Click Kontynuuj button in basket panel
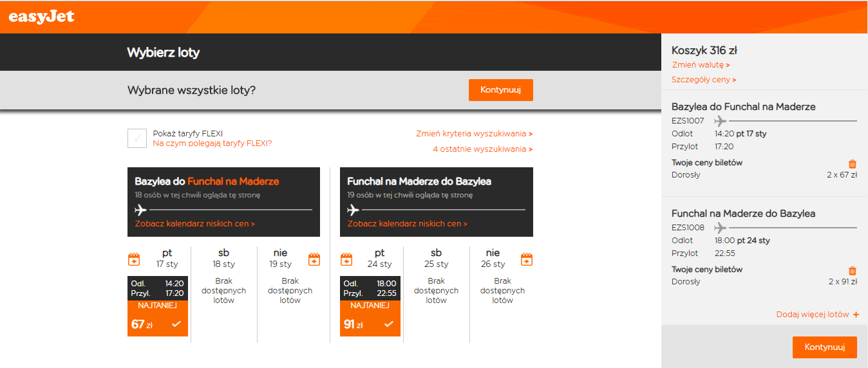Viewport: 868px width, 368px height. [x=824, y=347]
